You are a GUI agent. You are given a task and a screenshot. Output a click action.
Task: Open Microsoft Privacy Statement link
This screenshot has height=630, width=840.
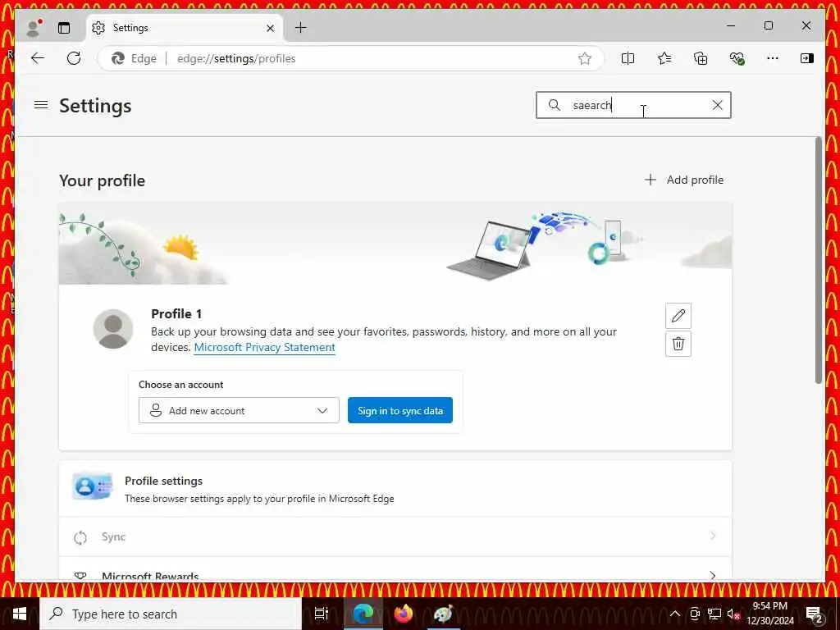(x=265, y=347)
